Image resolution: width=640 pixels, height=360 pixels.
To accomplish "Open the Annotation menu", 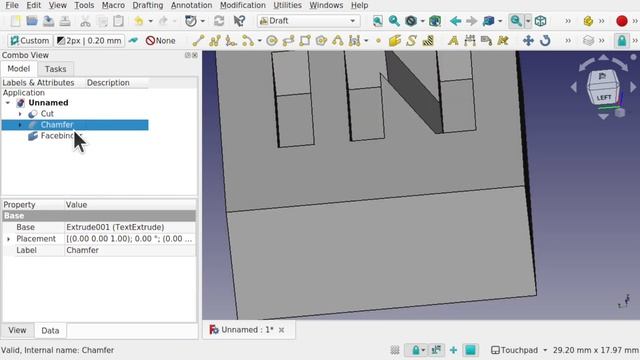I will (x=191, y=5).
